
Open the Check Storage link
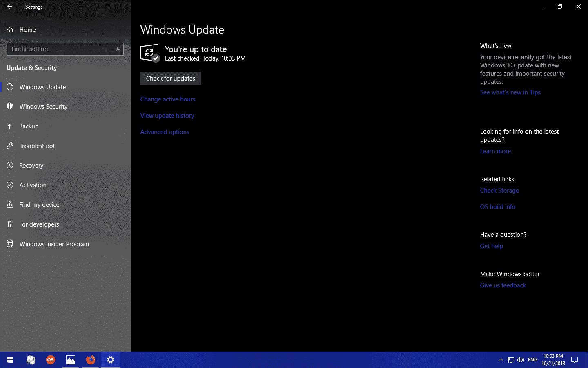499,190
